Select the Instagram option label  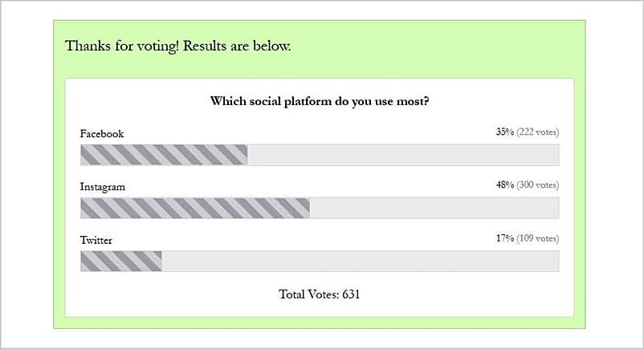click(x=103, y=187)
